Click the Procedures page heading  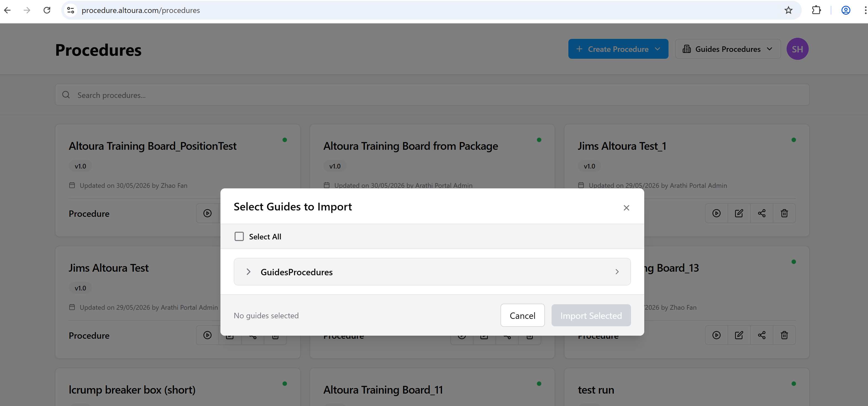point(98,50)
